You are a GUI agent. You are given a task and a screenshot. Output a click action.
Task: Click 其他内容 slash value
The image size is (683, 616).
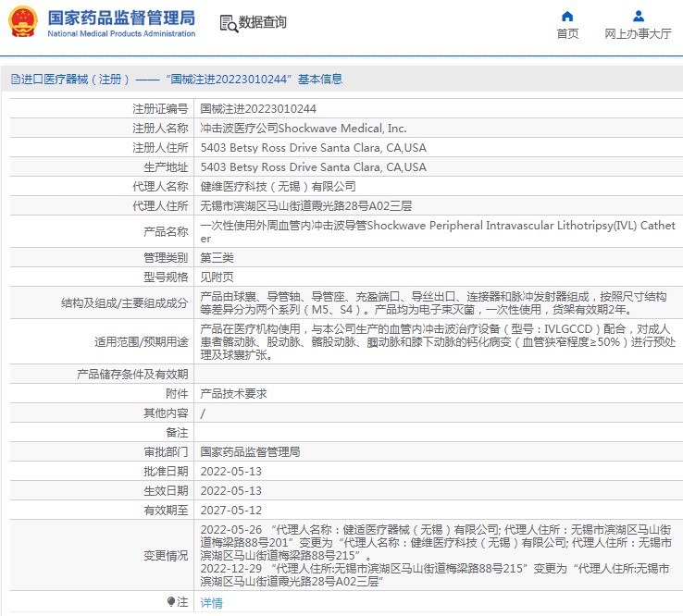[203, 413]
